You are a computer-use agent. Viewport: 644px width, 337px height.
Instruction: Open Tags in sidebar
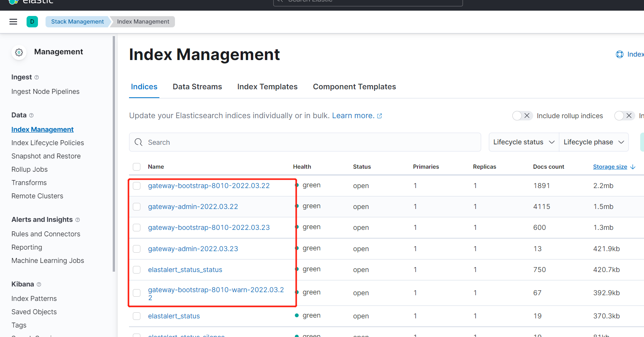tap(19, 325)
